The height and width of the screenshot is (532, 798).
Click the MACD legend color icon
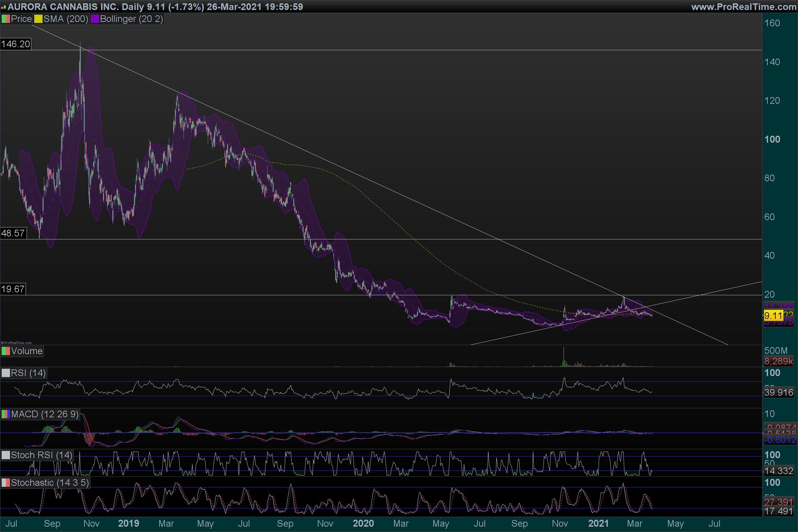5,414
